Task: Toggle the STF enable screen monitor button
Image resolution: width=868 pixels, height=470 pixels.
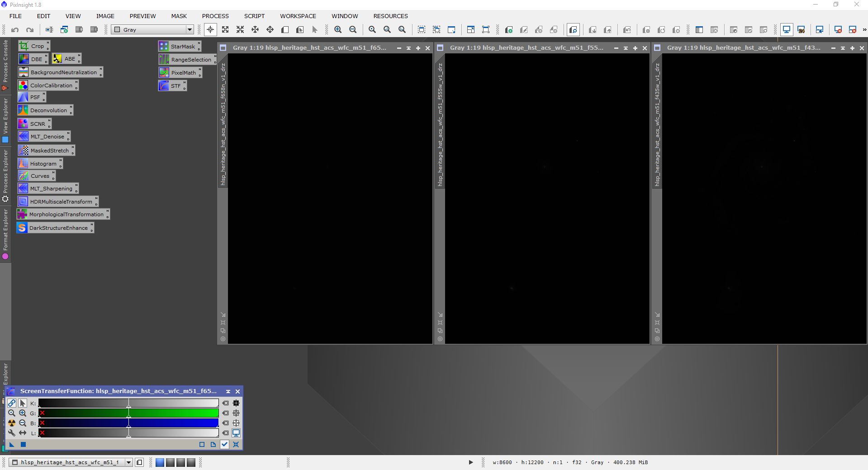Action: (236, 433)
